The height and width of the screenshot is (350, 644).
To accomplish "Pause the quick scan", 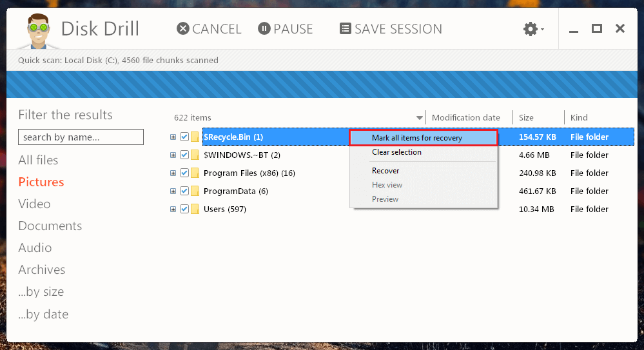I will point(285,29).
